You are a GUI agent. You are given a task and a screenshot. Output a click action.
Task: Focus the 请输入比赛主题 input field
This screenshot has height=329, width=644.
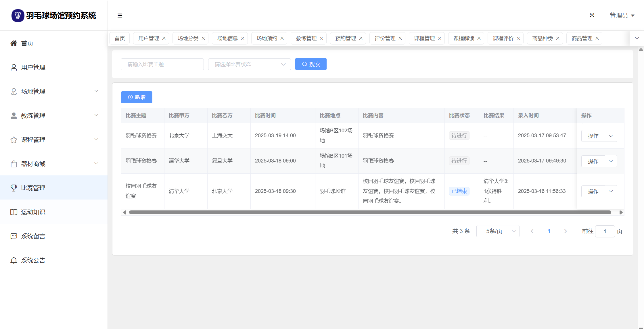pyautogui.click(x=162, y=64)
